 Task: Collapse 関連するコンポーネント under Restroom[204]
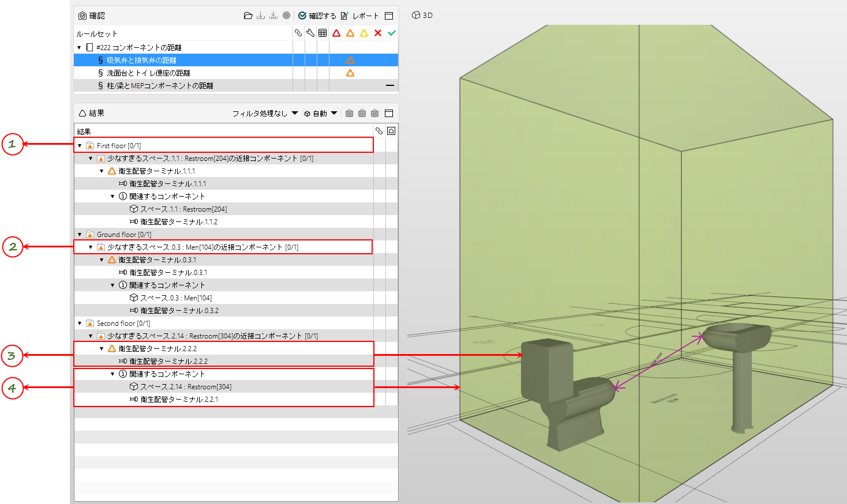(113, 196)
